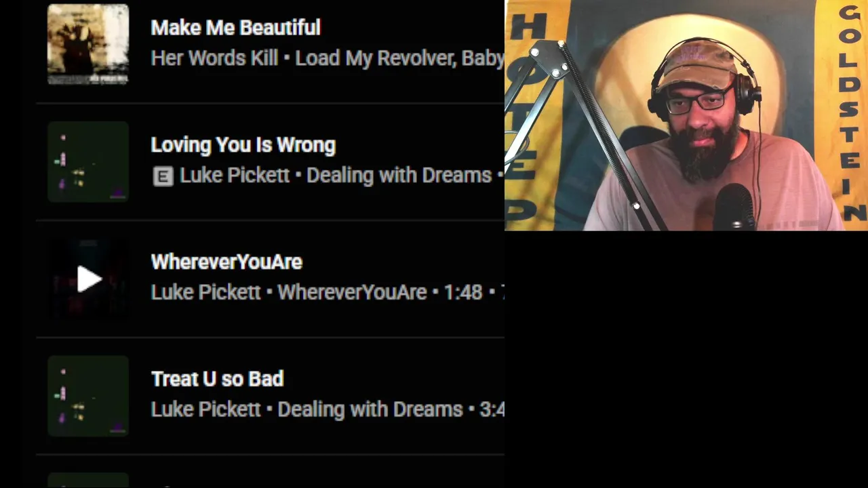Open the Treat U so Bad title
Screen dimensions: 868x488
(x=217, y=379)
